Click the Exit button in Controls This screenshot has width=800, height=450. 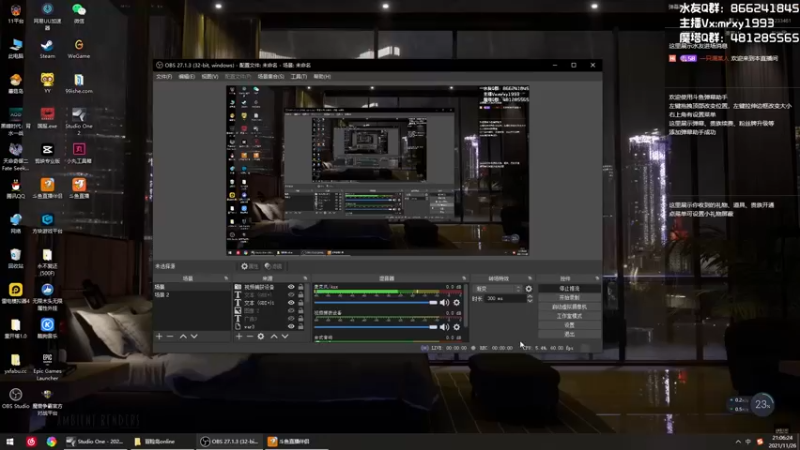(x=569, y=335)
